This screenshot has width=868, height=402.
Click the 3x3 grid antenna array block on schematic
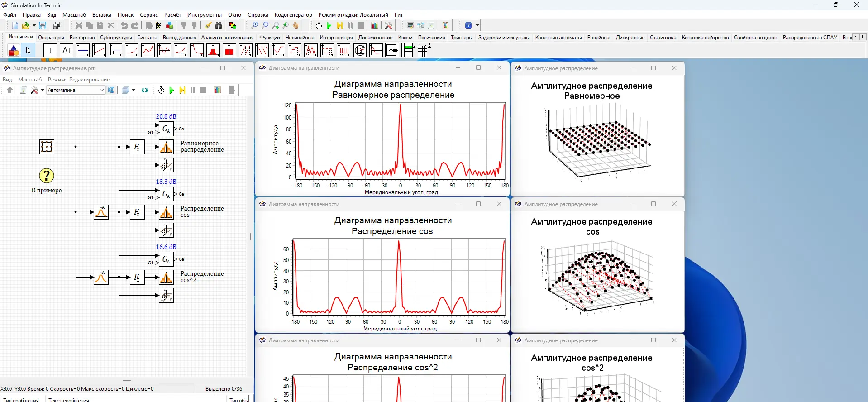(47, 147)
